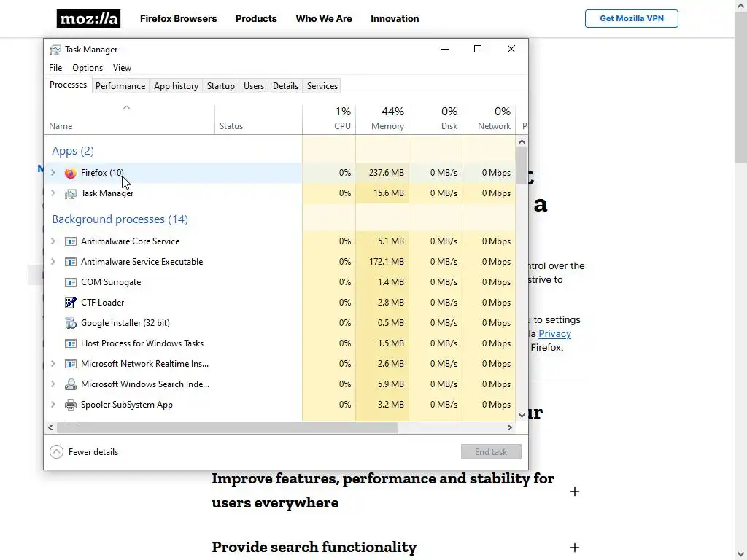Click the process list scroll up arrow
747x560 pixels.
click(x=522, y=141)
